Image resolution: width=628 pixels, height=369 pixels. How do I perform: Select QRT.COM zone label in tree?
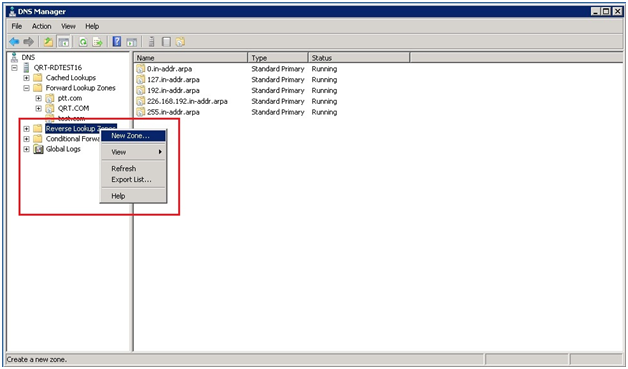73,108
